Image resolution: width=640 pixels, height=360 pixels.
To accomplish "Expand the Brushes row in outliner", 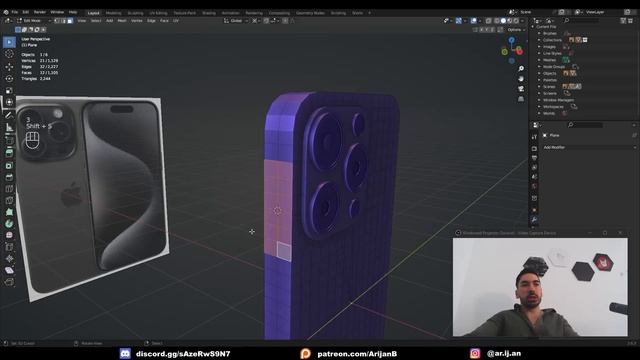I will (539, 33).
